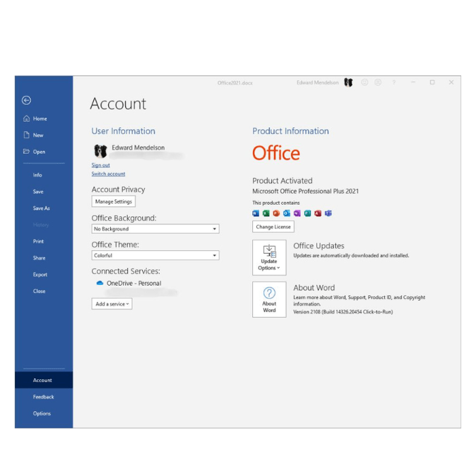This screenshot has height=476, width=476.
Task: Click the Home house icon
Action: click(x=27, y=118)
